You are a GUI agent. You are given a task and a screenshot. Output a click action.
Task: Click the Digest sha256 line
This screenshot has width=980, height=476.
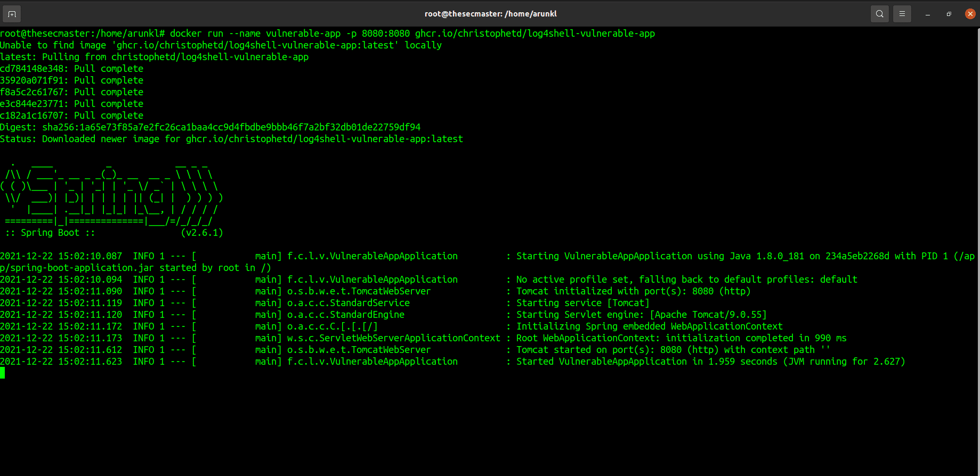(x=210, y=127)
